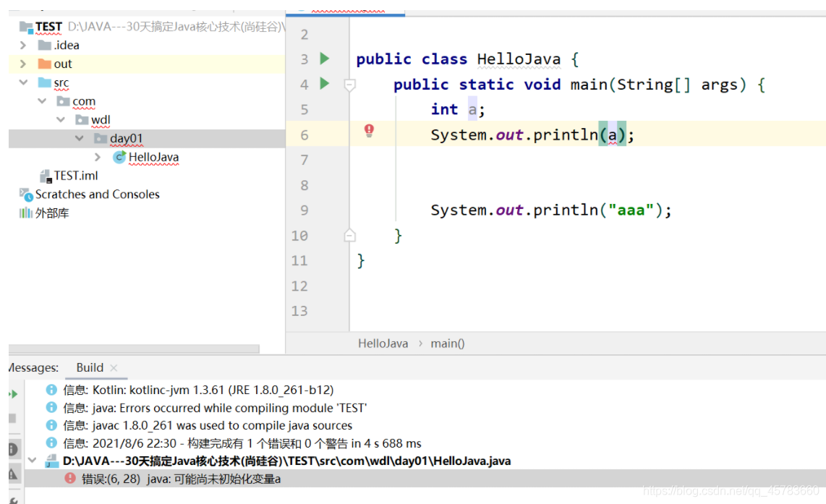Collapse the src folder

coord(23,82)
